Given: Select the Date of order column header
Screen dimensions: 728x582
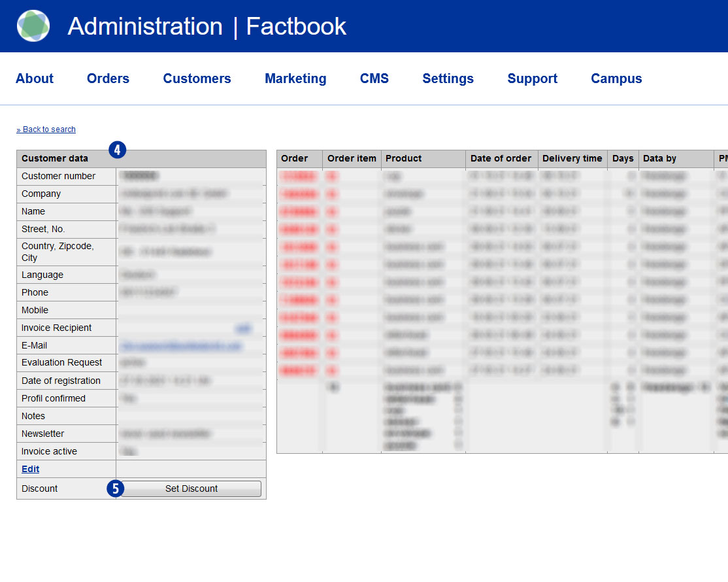Looking at the screenshot, I should [x=501, y=158].
